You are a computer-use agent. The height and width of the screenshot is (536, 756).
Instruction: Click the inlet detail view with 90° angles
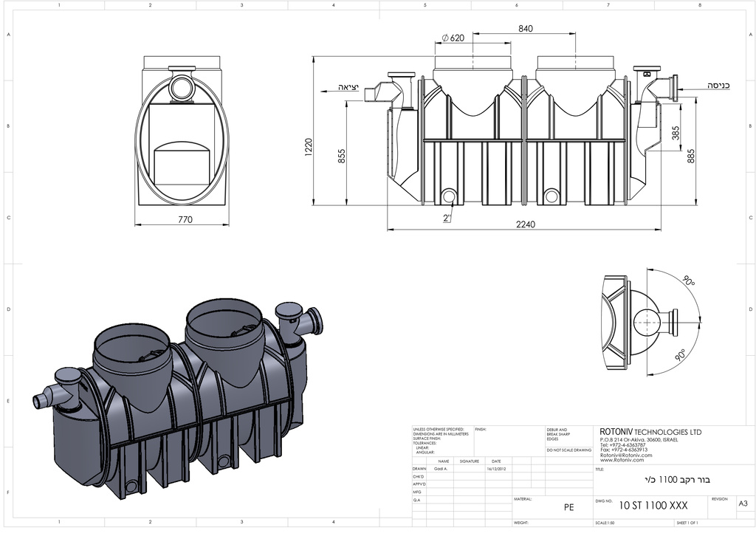(646, 323)
